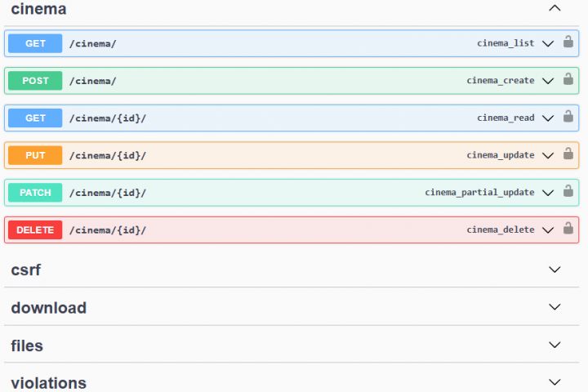Expand the files section chevron
The height and width of the screenshot is (392, 588).
555,345
